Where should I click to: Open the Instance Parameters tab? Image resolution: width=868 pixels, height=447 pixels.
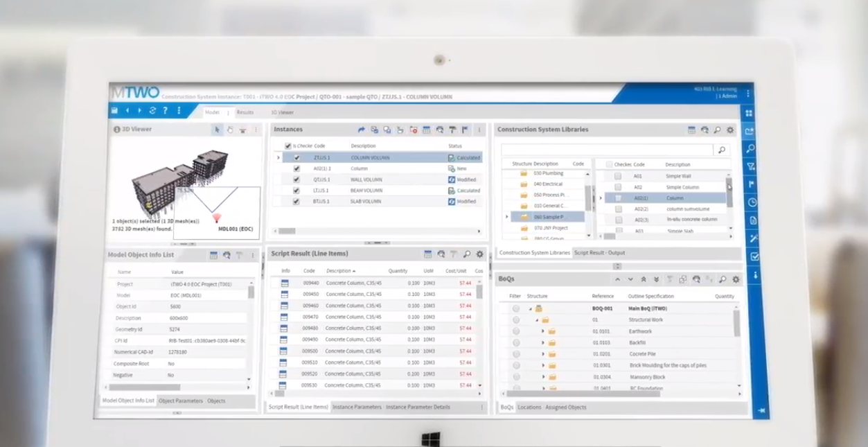pos(357,407)
